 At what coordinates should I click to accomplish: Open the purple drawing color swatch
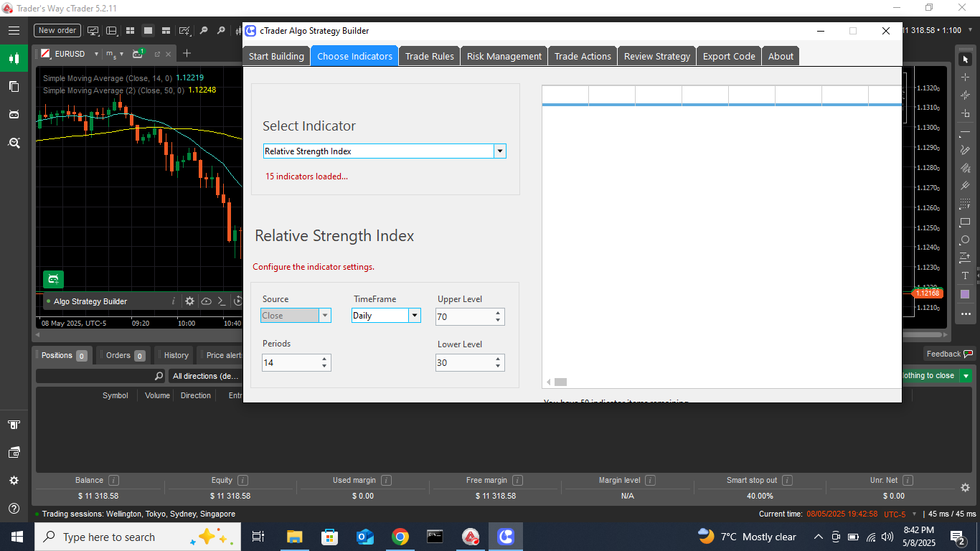pyautogui.click(x=965, y=294)
